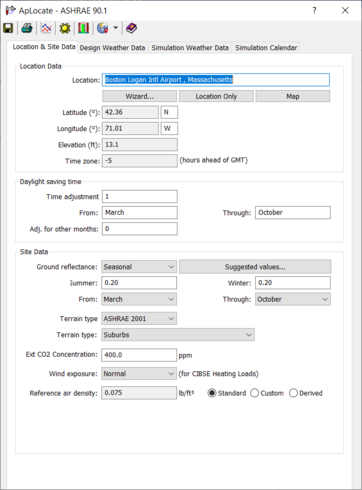Click the yellow sun toolbar icon
The image size is (362, 490).
(65, 28)
